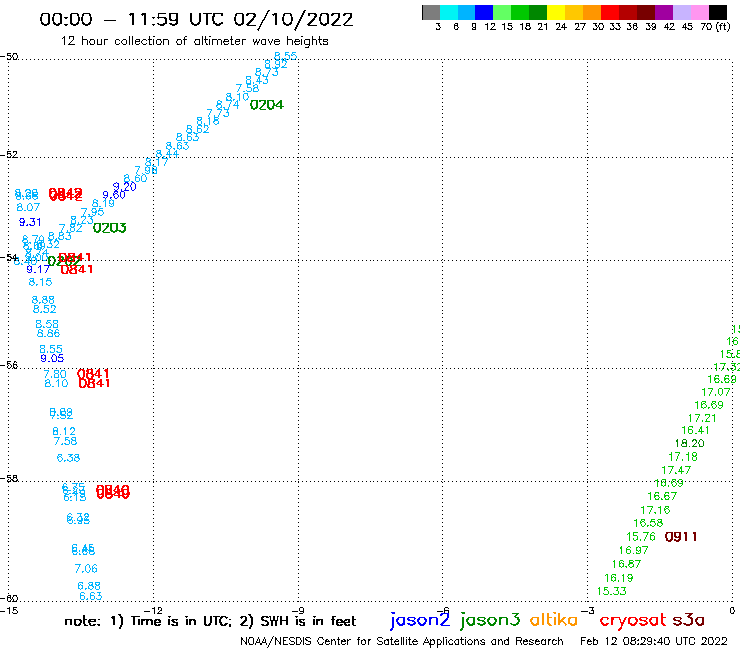Click the lavender swatch in the legend
This screenshot has height=650, width=740.
(x=681, y=12)
